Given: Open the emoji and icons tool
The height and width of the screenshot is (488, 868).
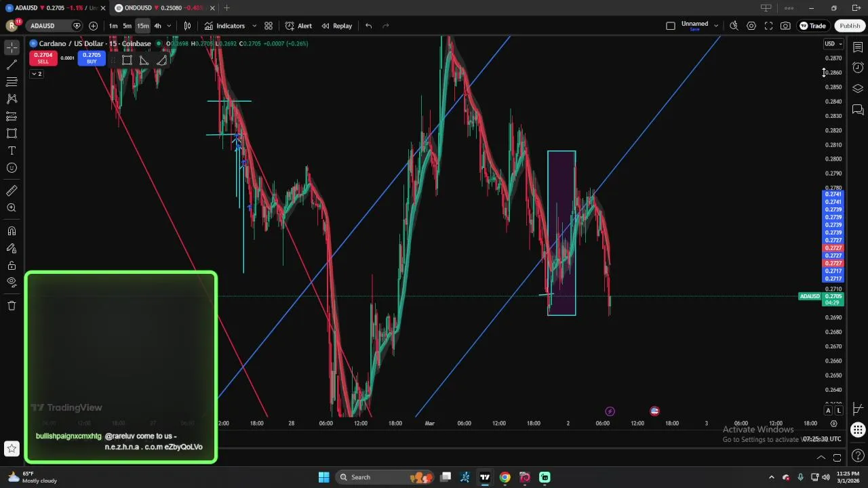Looking at the screenshot, I should click(12, 168).
